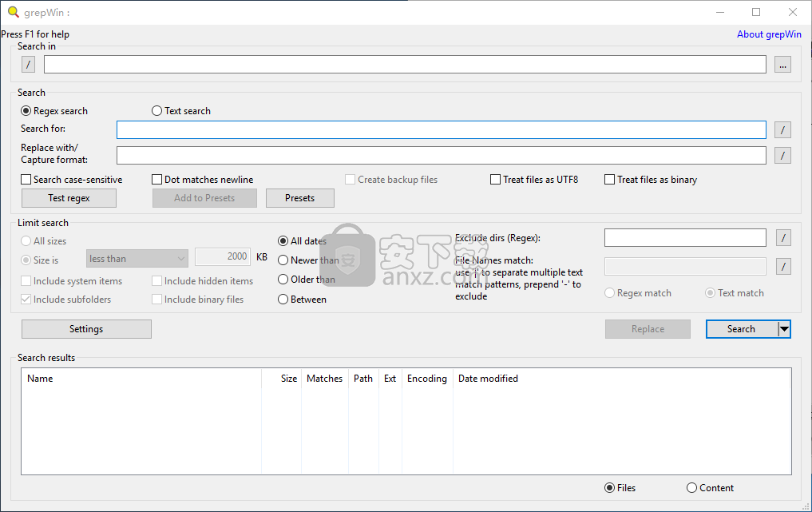The image size is (812, 512).
Task: Toggle Include system items checkbox
Action: click(x=72, y=281)
